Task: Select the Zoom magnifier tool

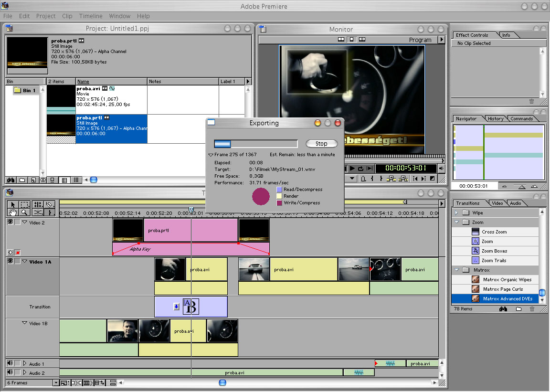Action: 25,212
